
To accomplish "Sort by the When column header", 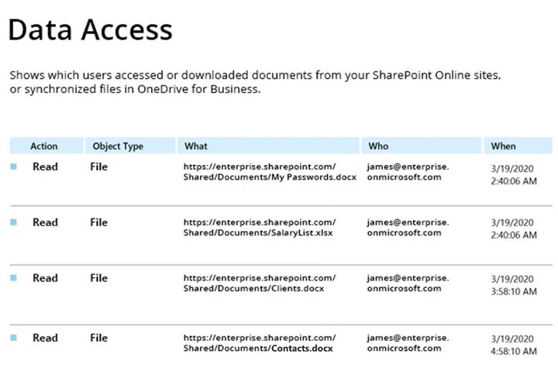I will (503, 146).
